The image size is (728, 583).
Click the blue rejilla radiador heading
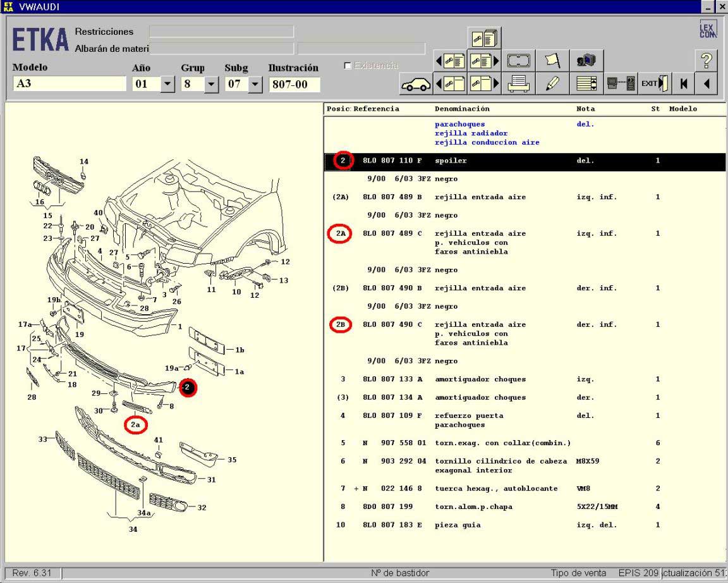[471, 133]
